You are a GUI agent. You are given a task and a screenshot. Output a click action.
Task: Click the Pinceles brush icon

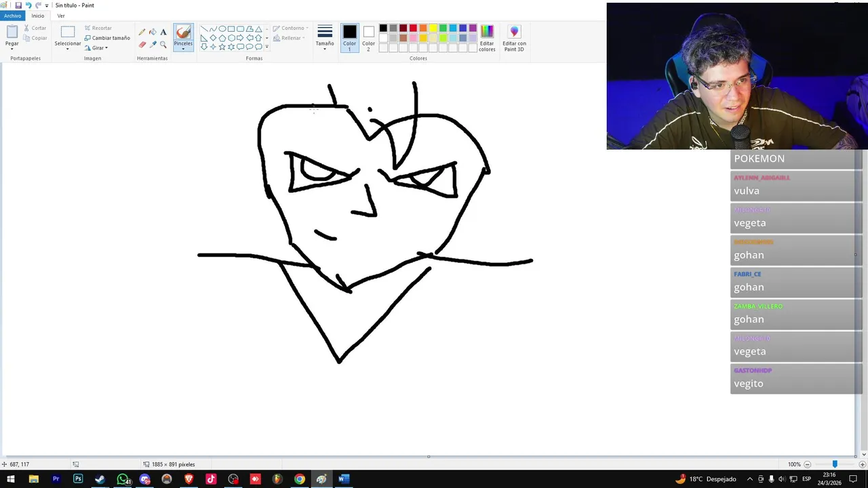click(x=183, y=32)
